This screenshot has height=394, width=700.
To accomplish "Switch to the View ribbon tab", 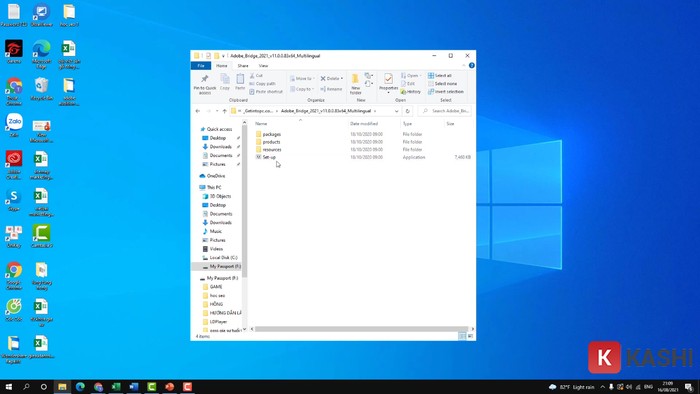I will pos(263,66).
